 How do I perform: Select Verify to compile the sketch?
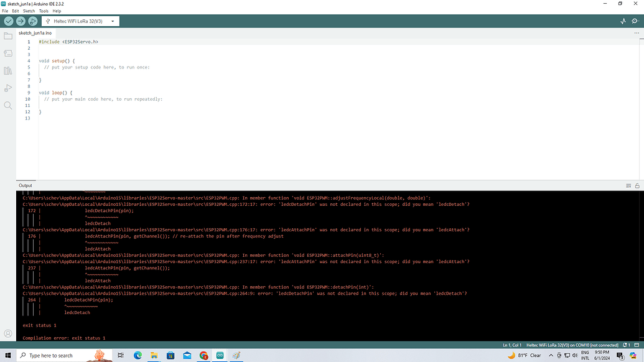(8, 21)
